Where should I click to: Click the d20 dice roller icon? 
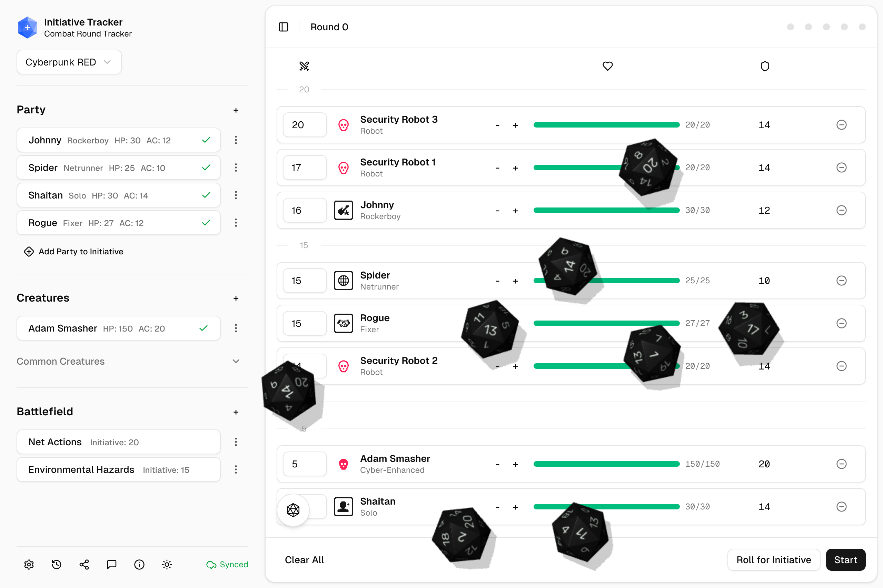[293, 510]
